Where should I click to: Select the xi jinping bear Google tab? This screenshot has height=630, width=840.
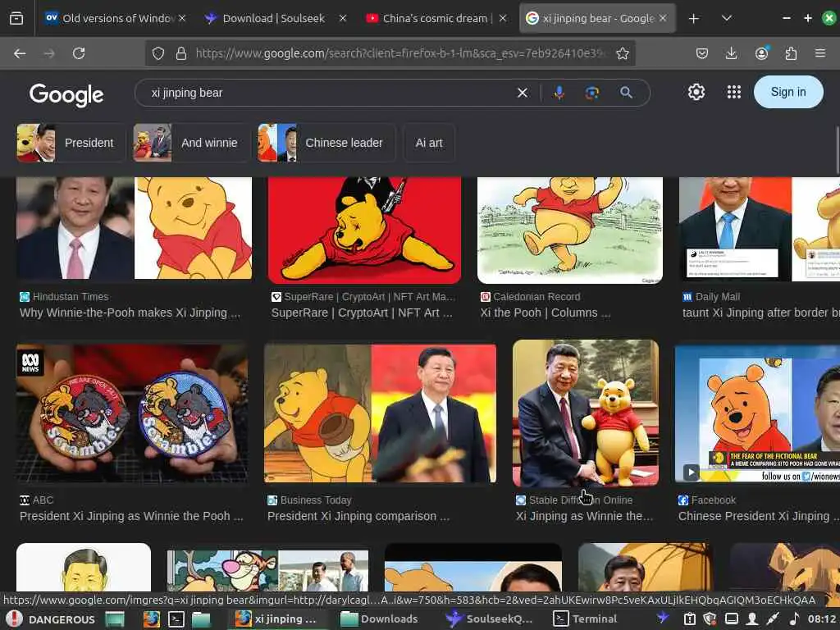pos(597,19)
